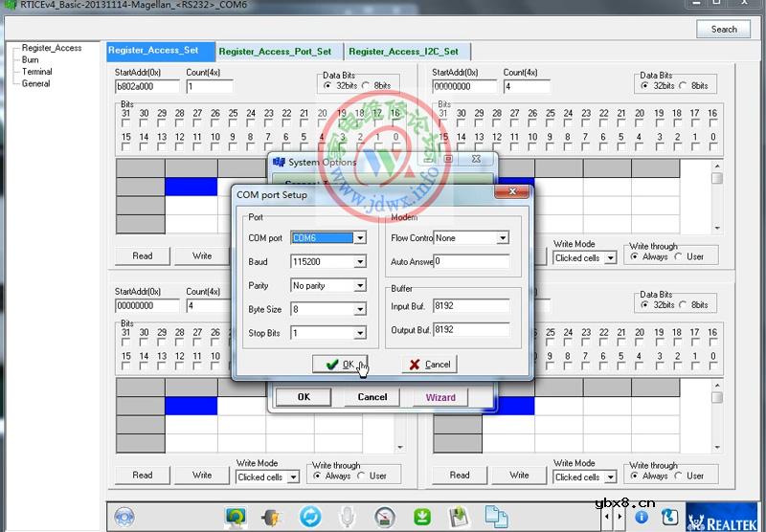Check bit 31 checkbox in top-left panel
Image resolution: width=766 pixels, height=532 pixels.
click(125, 124)
